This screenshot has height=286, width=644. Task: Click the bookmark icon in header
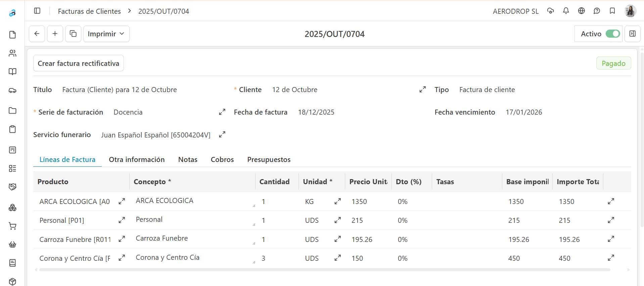pyautogui.click(x=612, y=11)
